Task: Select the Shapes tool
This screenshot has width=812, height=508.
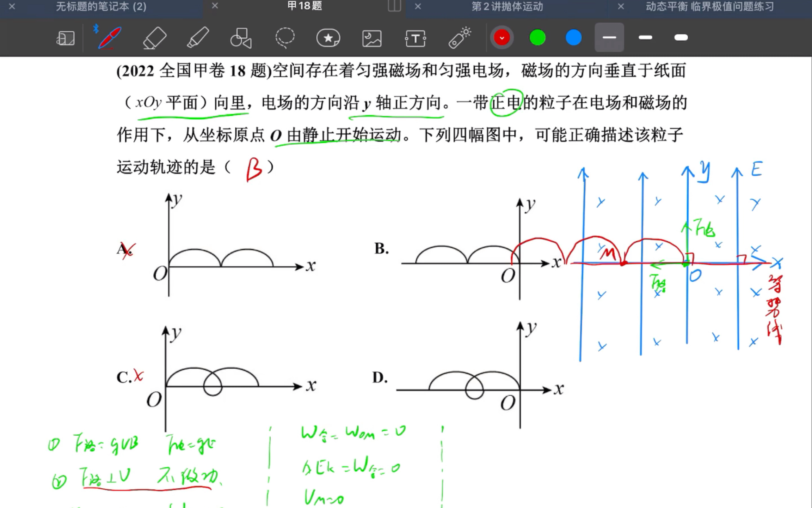Action: [241, 37]
